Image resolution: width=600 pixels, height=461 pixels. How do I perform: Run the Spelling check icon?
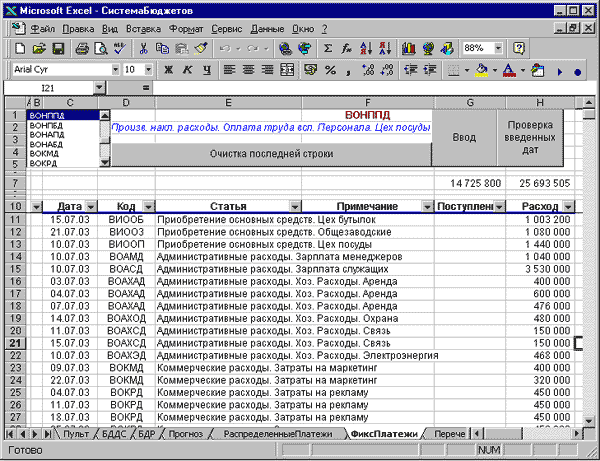click(x=120, y=49)
